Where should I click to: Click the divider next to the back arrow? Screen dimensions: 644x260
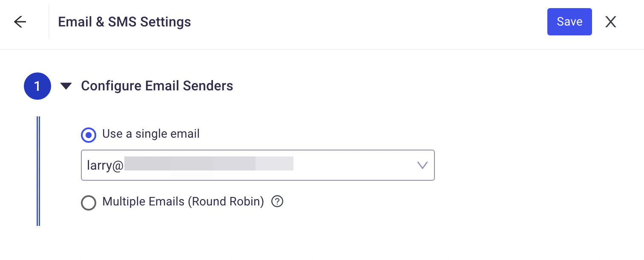(49, 22)
